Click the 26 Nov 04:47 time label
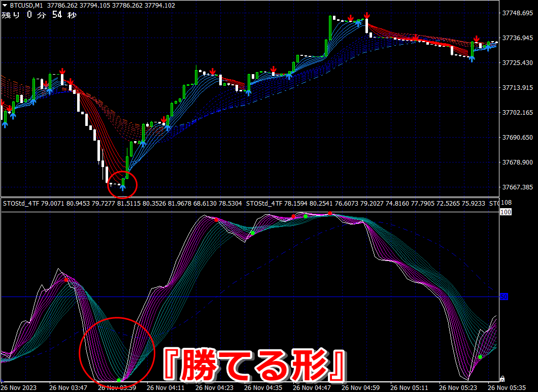This screenshot has width=538, height=392. click(312, 388)
